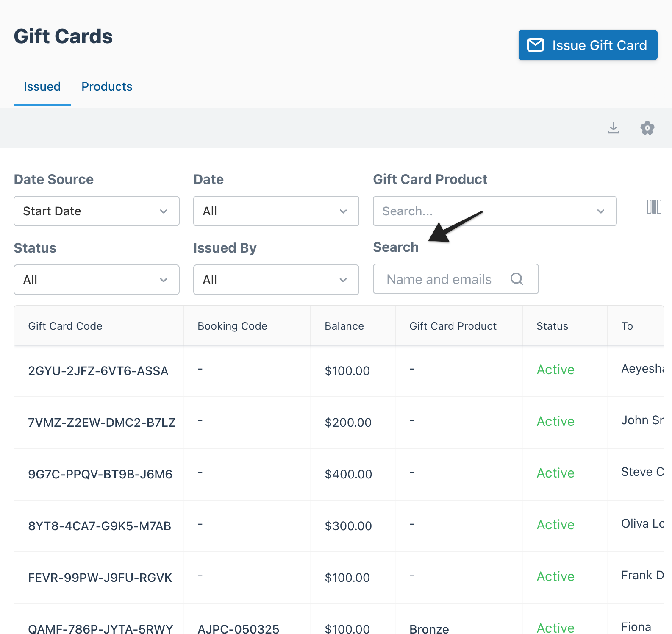Select gift card code 7VMZ-Z2EW-DMC2-B7LZ
Image resolution: width=672 pixels, height=634 pixels.
point(102,423)
